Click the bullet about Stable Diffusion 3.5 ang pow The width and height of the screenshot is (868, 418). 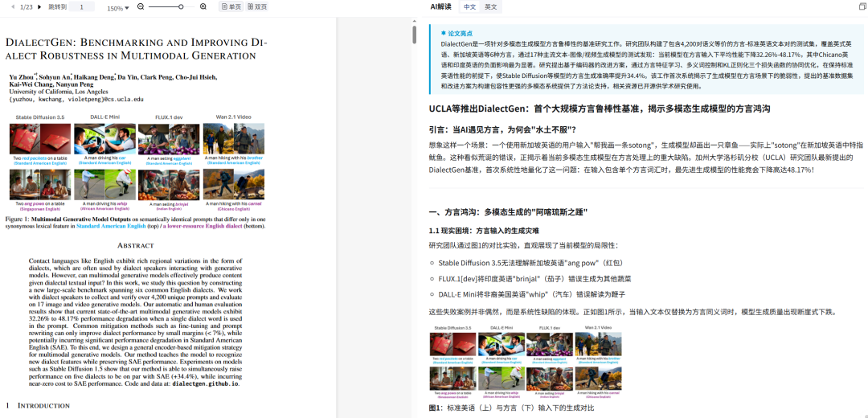click(x=531, y=262)
